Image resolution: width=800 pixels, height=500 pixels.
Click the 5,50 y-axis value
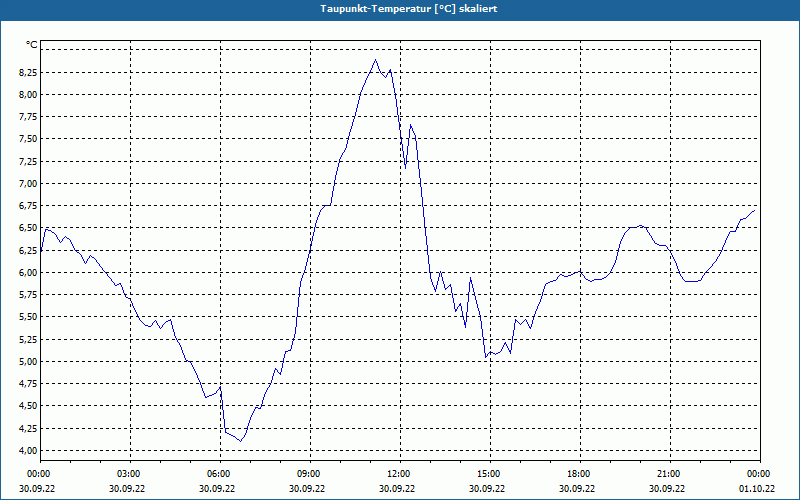(28, 317)
